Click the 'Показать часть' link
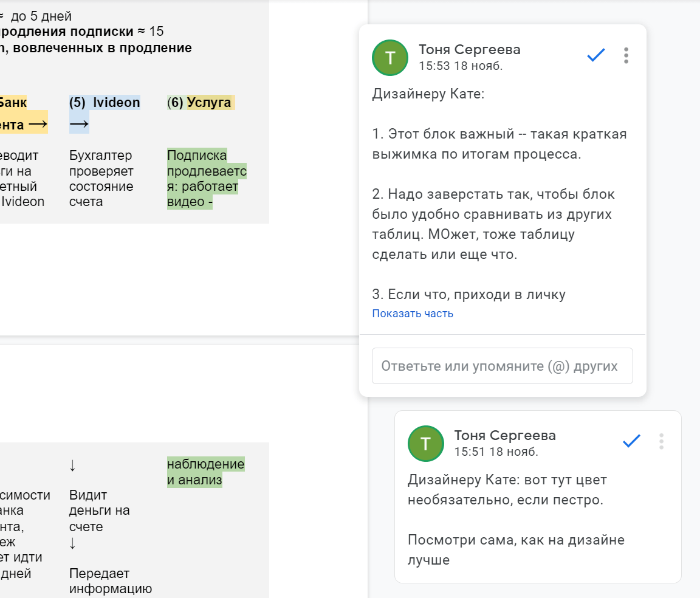 coord(413,314)
